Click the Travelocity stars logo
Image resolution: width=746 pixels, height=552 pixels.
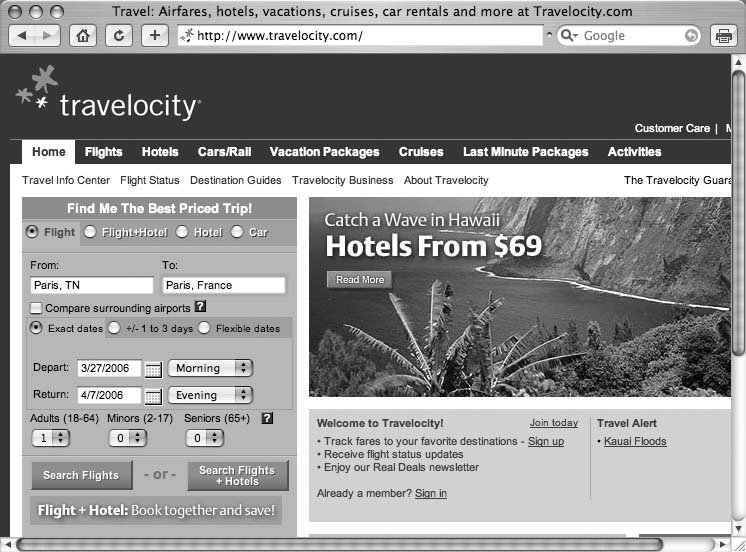point(36,87)
